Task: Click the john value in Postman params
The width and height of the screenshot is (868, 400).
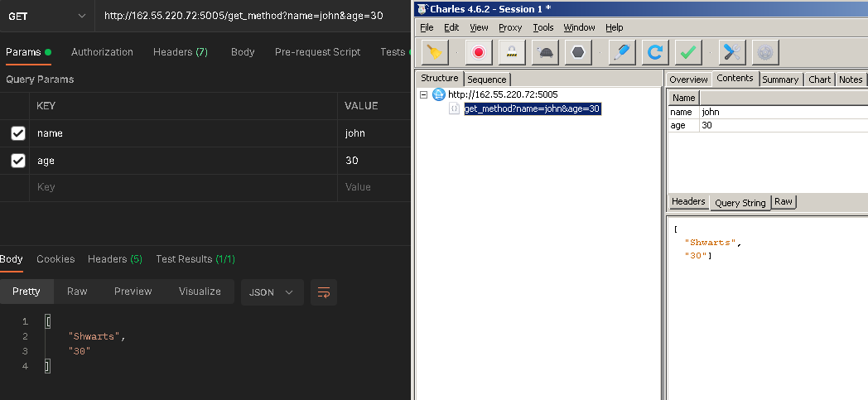Action: (x=354, y=133)
